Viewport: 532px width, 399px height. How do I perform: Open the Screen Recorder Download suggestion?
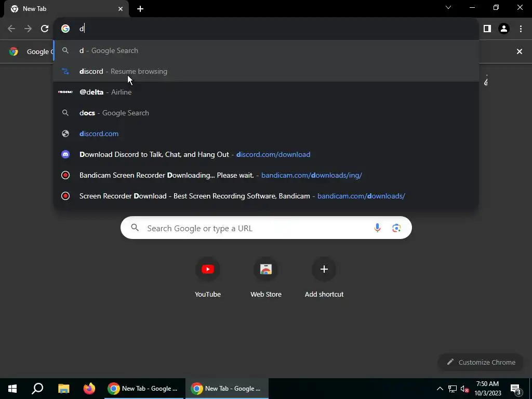(x=266, y=196)
